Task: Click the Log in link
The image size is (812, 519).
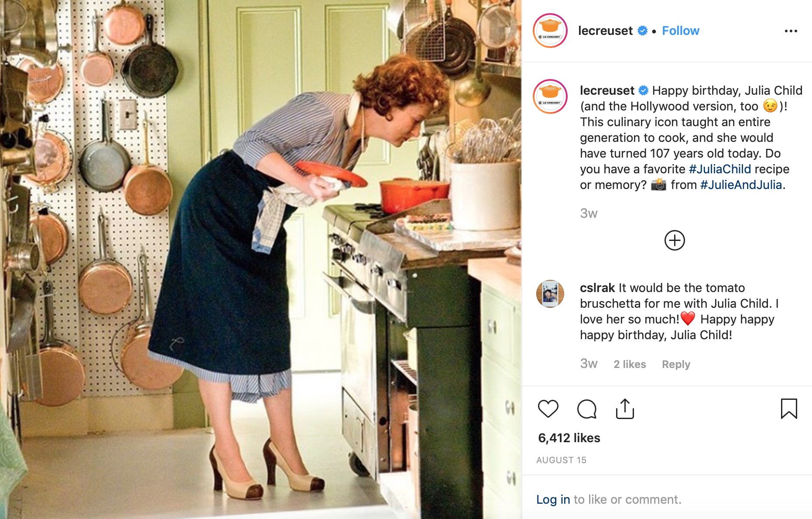Action: (x=553, y=499)
